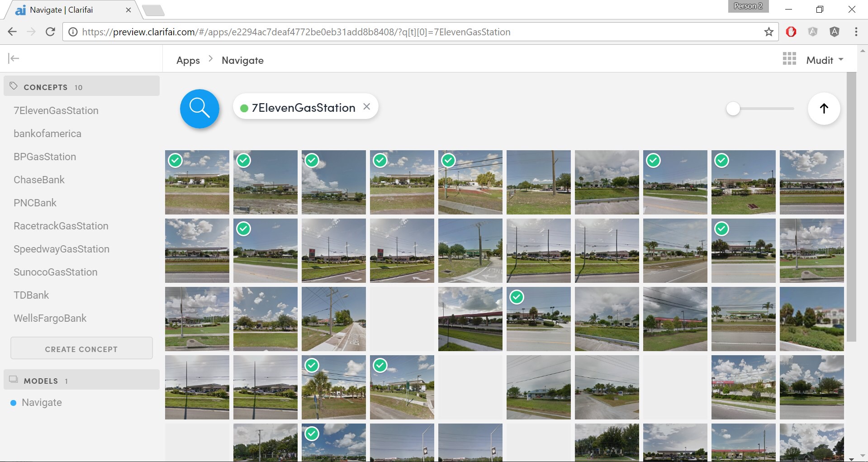The width and height of the screenshot is (868, 462).
Task: Select the ChaseBank concept
Action: (x=39, y=180)
